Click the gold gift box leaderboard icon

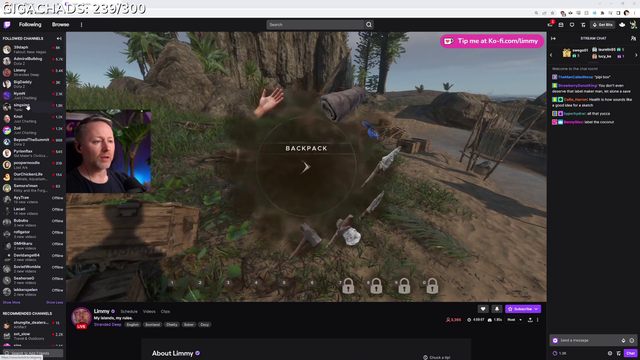tap(567, 53)
